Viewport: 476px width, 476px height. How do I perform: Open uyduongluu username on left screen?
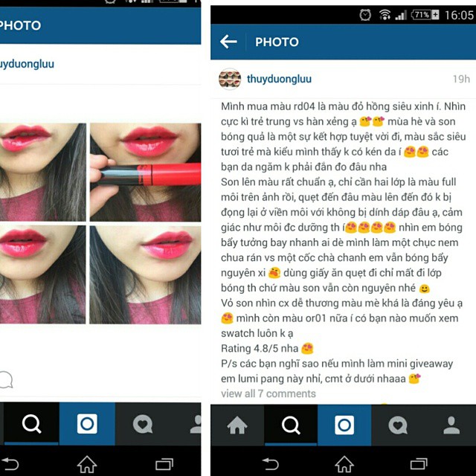pos(27,64)
